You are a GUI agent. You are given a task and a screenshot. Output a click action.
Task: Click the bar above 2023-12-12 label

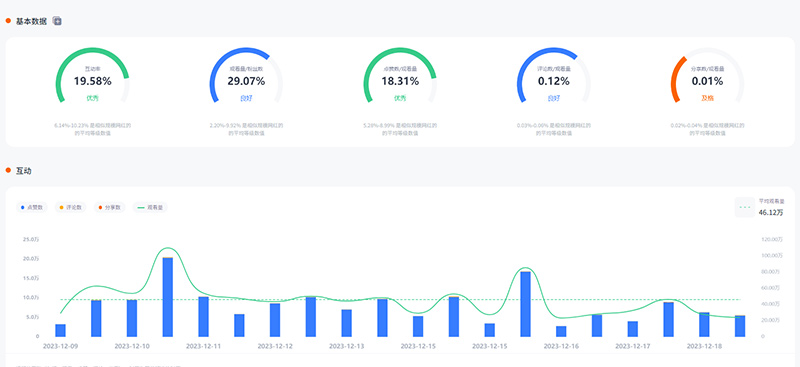pyautogui.click(x=275, y=320)
